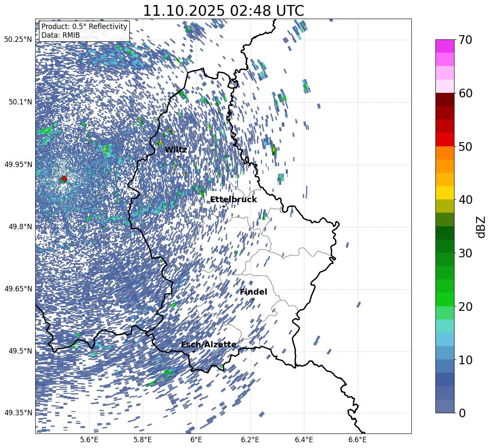The height and width of the screenshot is (448, 491).
Task: Click the yellow colorbar segment above 40
Action: tap(445, 193)
